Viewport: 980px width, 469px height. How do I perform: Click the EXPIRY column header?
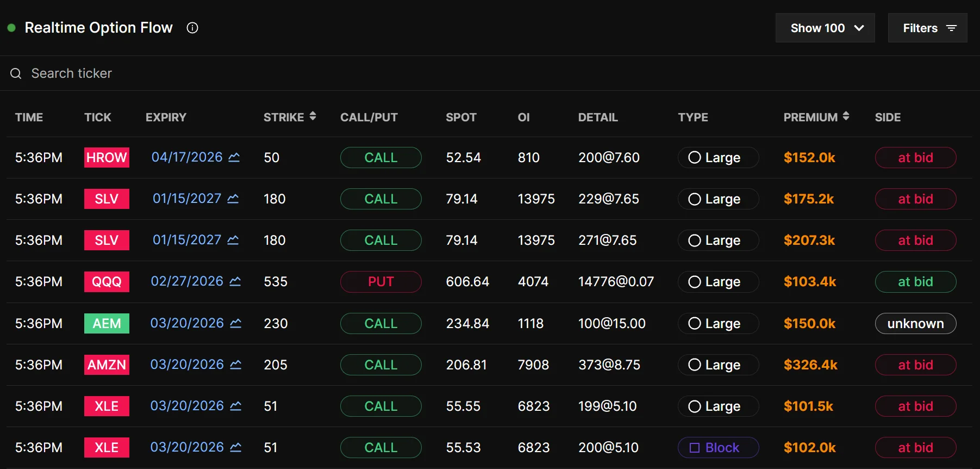coord(166,118)
